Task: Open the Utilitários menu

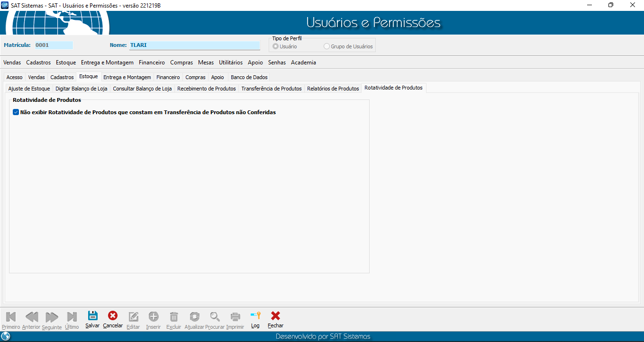Action: click(231, 63)
